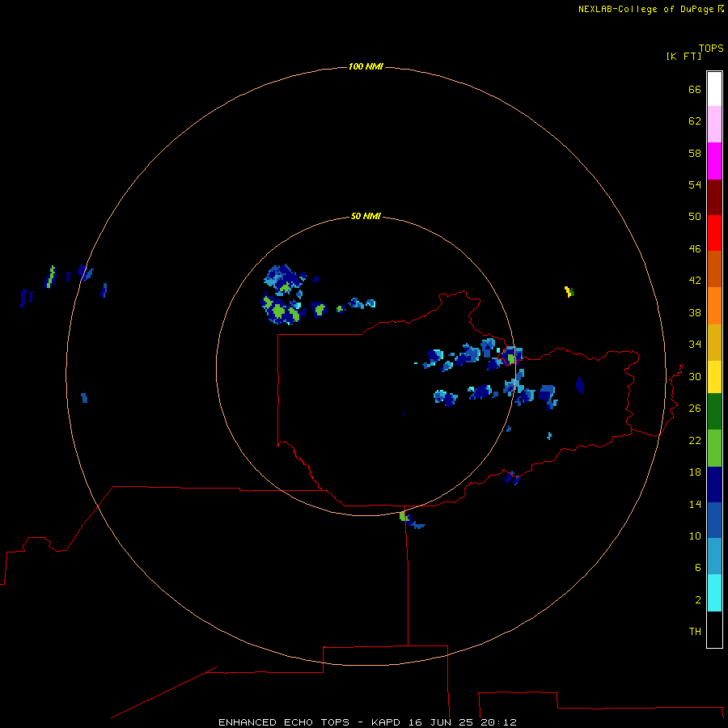Click the '50 NMI' range ring label
Screen dimensions: 728x728
coord(366,216)
